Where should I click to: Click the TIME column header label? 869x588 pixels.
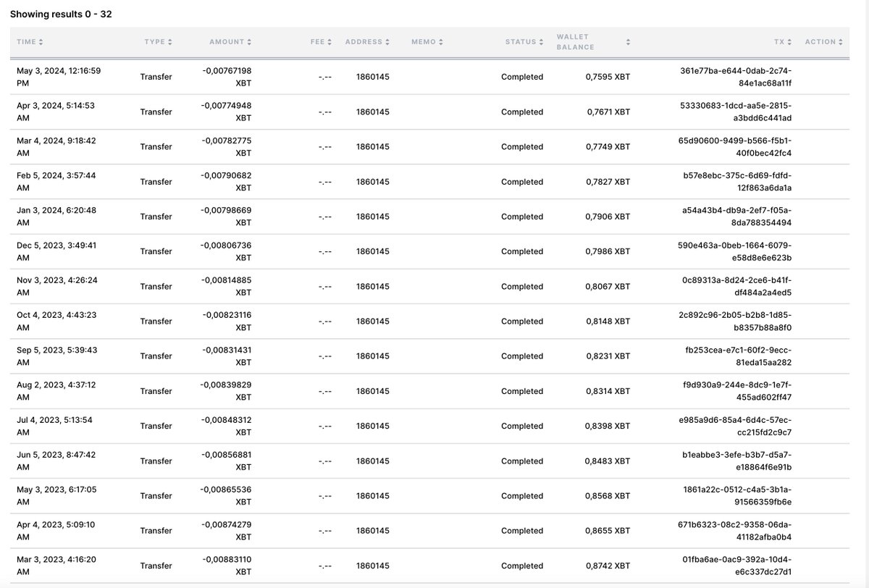pos(26,42)
